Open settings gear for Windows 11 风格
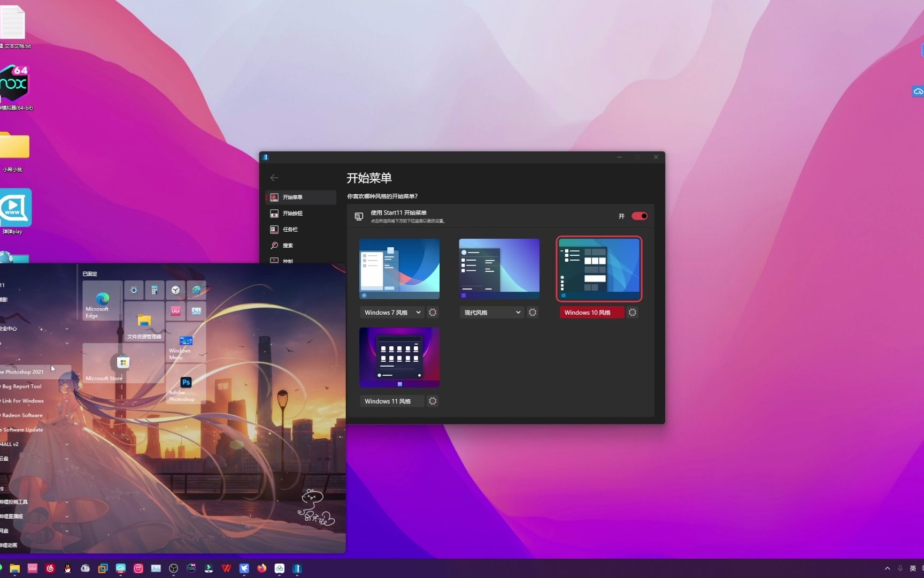924x578 pixels. 433,401
